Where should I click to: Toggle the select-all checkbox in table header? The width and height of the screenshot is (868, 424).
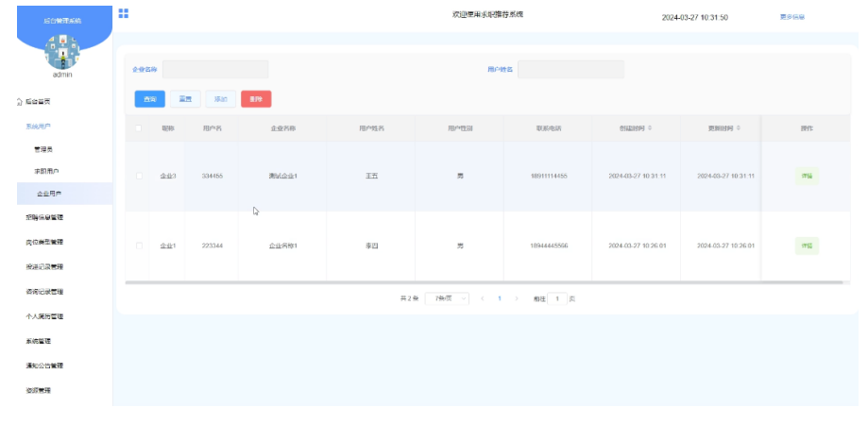click(139, 127)
